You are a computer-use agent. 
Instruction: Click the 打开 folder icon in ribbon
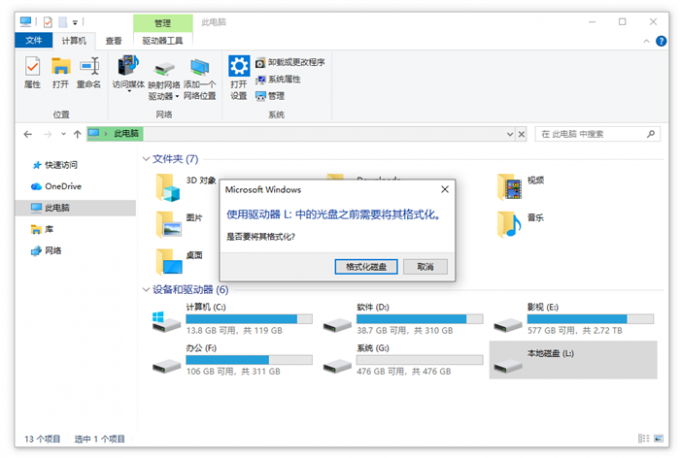pyautogui.click(x=61, y=72)
